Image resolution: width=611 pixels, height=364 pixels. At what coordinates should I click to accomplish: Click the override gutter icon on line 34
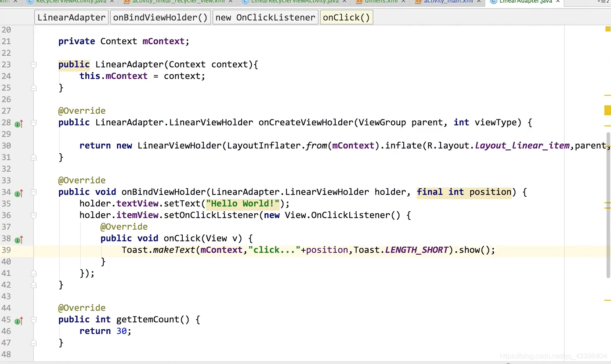(18, 193)
